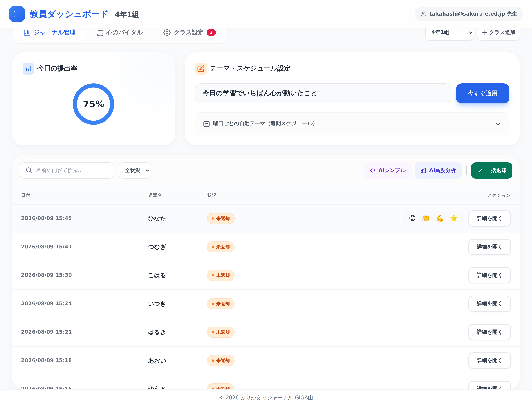Click the bar chart icon next to 今日の提出率

click(x=28, y=69)
